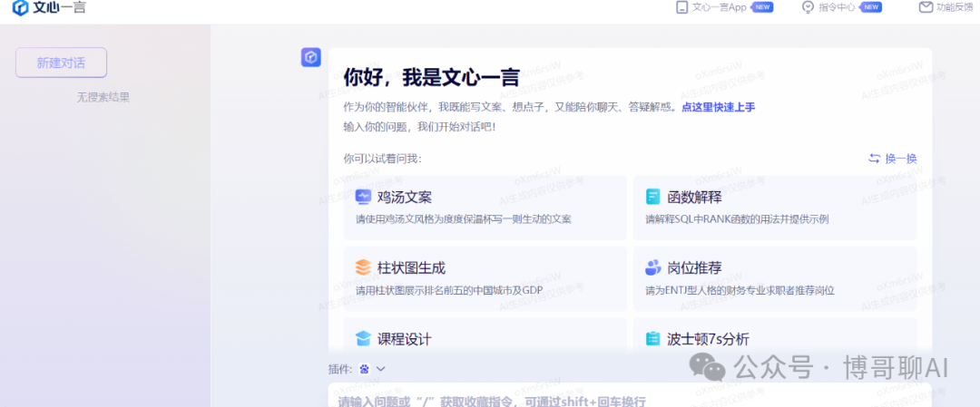Click the 文心一言 logo icon in header

[21, 8]
